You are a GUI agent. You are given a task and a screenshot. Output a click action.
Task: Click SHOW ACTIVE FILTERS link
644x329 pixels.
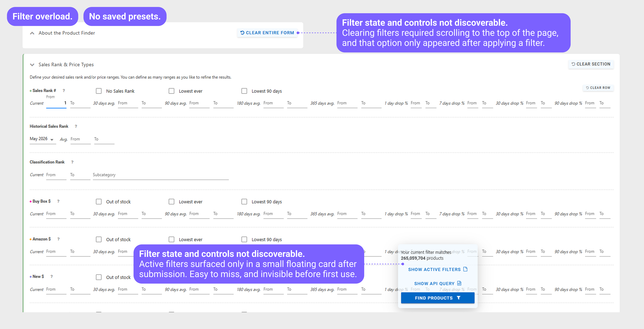pos(438,269)
